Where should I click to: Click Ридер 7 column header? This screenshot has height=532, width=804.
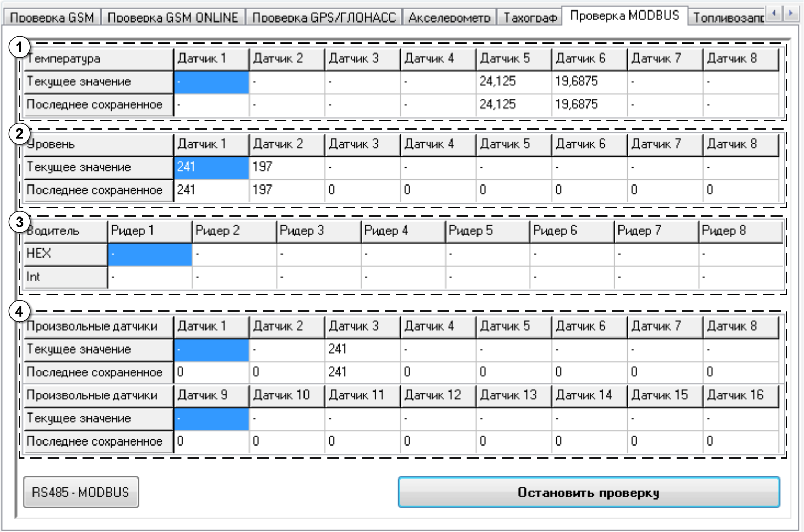656,231
